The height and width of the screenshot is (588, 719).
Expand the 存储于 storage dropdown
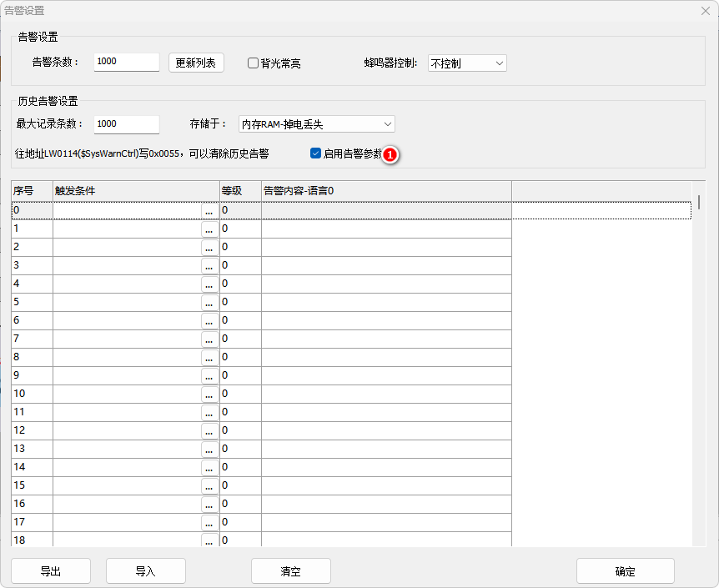click(317, 124)
